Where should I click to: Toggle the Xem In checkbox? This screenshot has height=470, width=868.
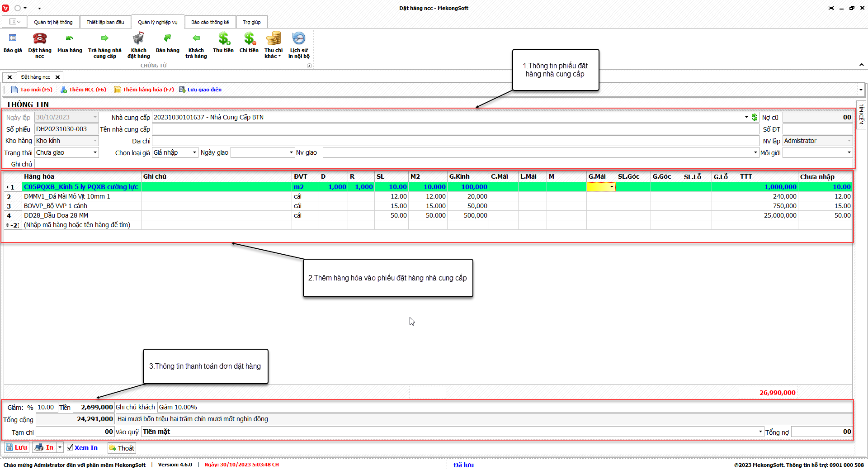(70, 447)
